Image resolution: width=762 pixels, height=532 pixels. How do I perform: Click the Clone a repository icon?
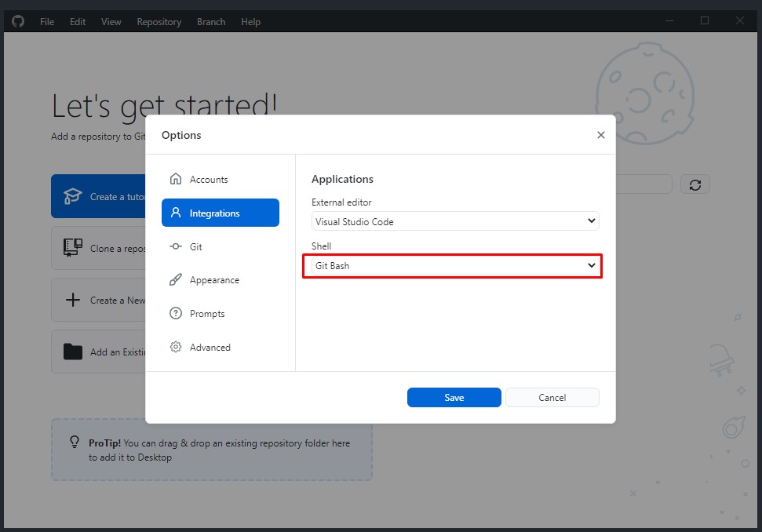[x=73, y=248]
